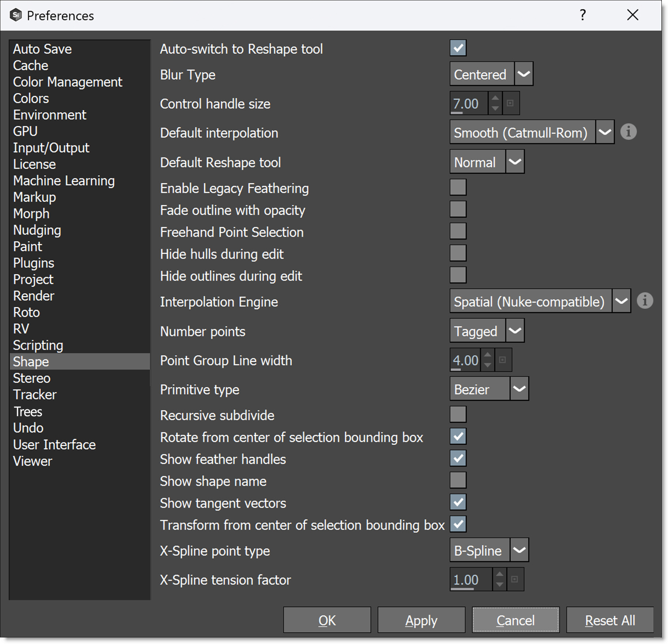Click the info icon beside Interpolation Engine

point(645,301)
